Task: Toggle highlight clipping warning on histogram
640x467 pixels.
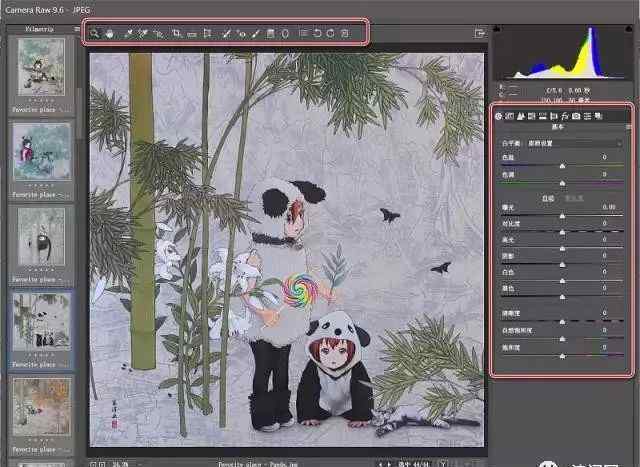Action: point(629,29)
